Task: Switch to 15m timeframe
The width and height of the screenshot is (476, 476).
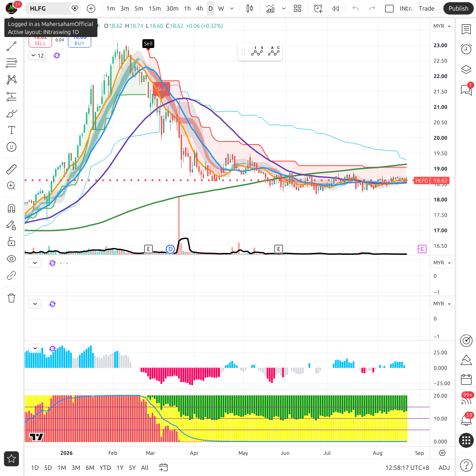Action: point(155,8)
